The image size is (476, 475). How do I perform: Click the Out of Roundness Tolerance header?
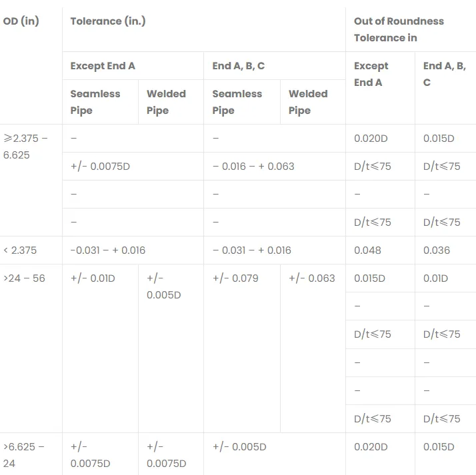(x=399, y=29)
